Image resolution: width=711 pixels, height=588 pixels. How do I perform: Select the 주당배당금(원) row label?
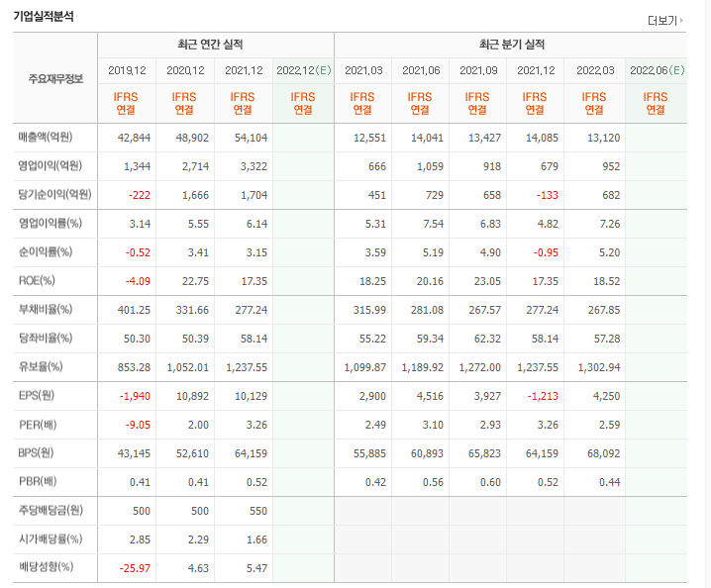click(51, 510)
